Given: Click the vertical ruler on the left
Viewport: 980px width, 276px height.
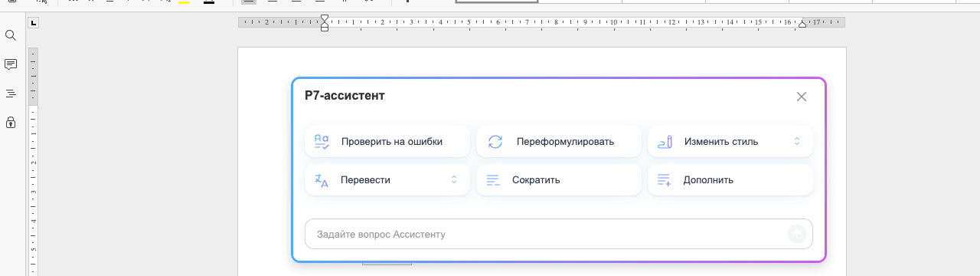Looking at the screenshot, I should click(x=33, y=161).
